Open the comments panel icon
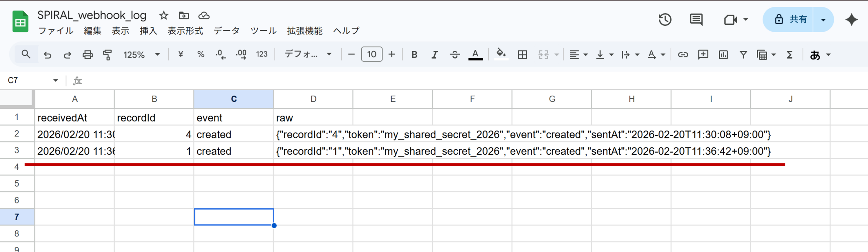This screenshot has height=252, width=868. (x=696, y=19)
